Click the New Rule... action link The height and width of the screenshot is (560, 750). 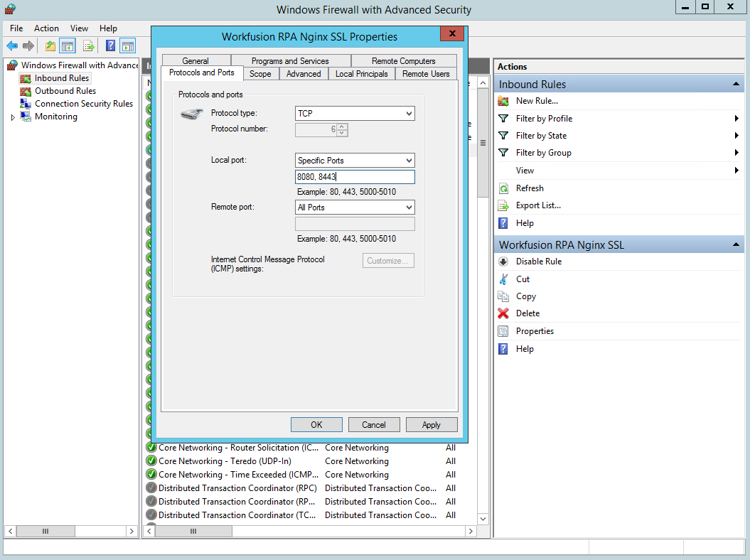537,101
